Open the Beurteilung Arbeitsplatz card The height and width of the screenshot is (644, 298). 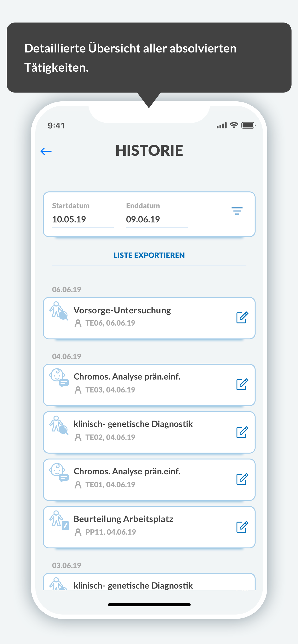tap(149, 527)
